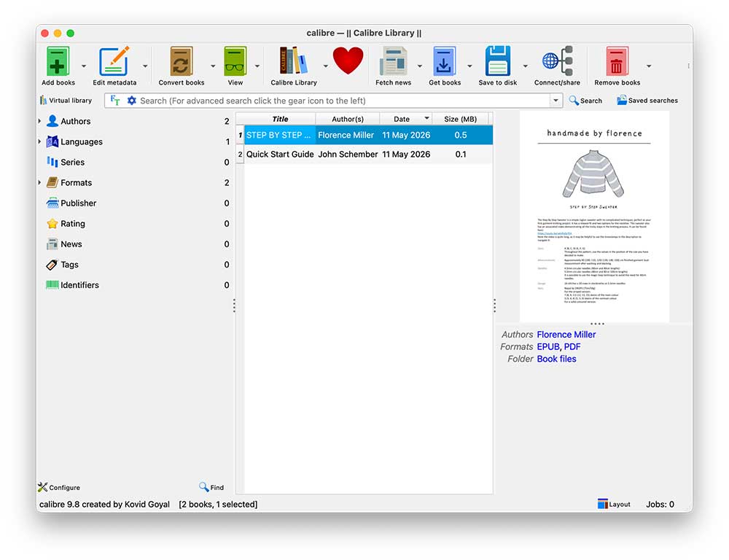729x560 pixels.
Task: Click Convert books icon
Action: click(181, 61)
